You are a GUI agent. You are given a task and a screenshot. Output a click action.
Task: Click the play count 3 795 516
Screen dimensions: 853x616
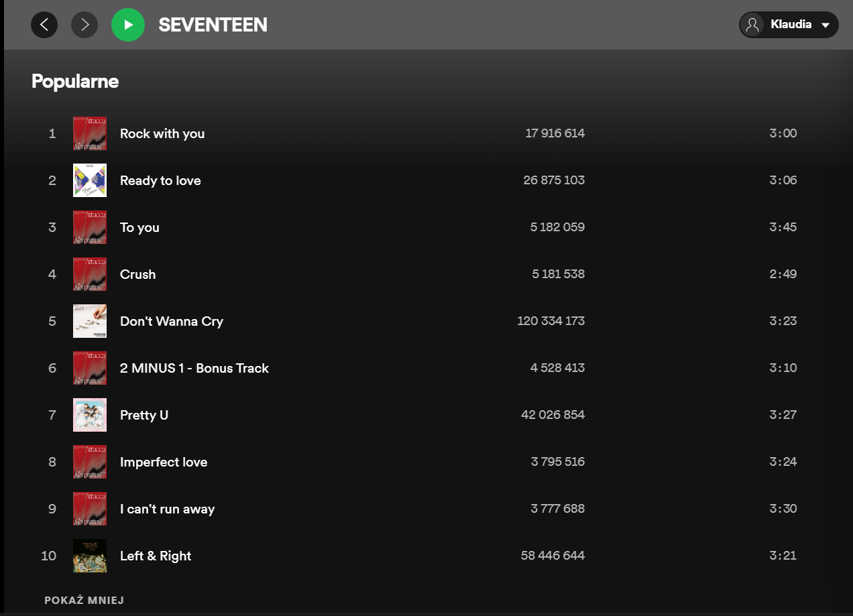click(558, 462)
